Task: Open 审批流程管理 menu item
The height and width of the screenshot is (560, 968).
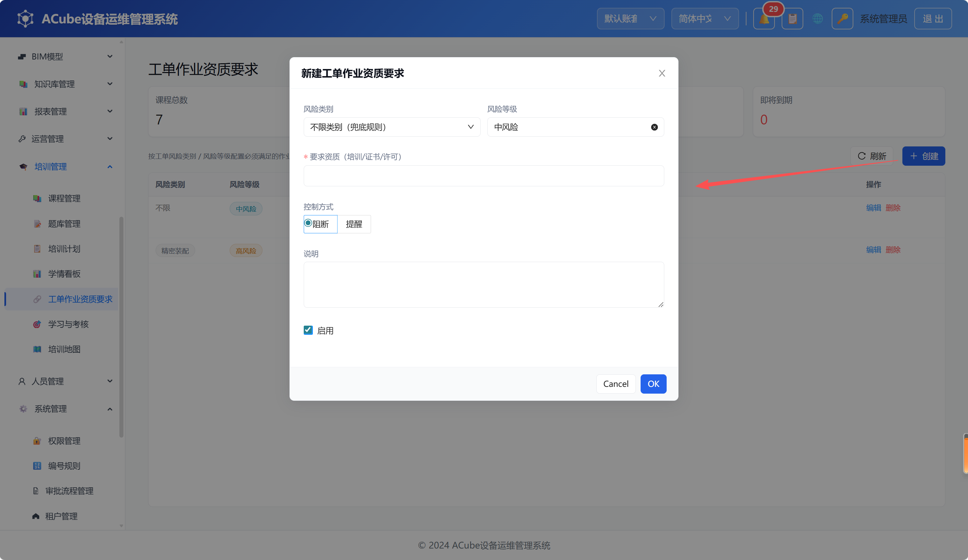Action: 62,491
